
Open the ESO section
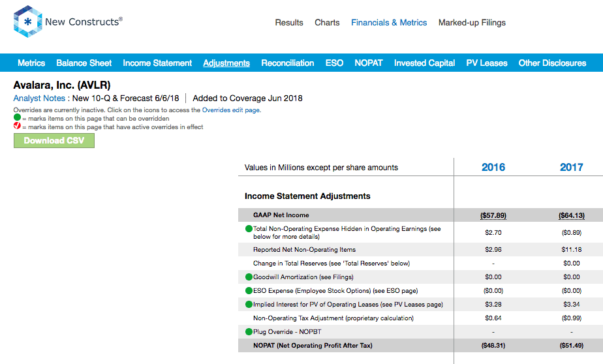[334, 63]
